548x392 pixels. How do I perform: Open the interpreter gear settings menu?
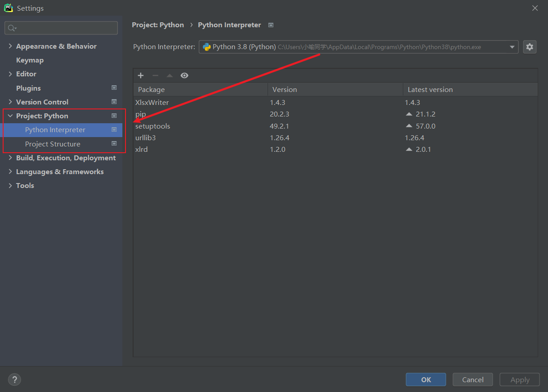coord(530,47)
